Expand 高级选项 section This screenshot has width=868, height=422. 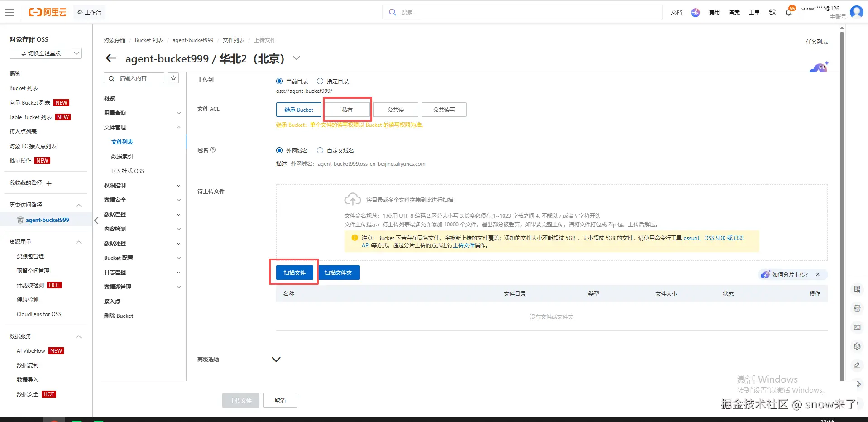(276, 360)
